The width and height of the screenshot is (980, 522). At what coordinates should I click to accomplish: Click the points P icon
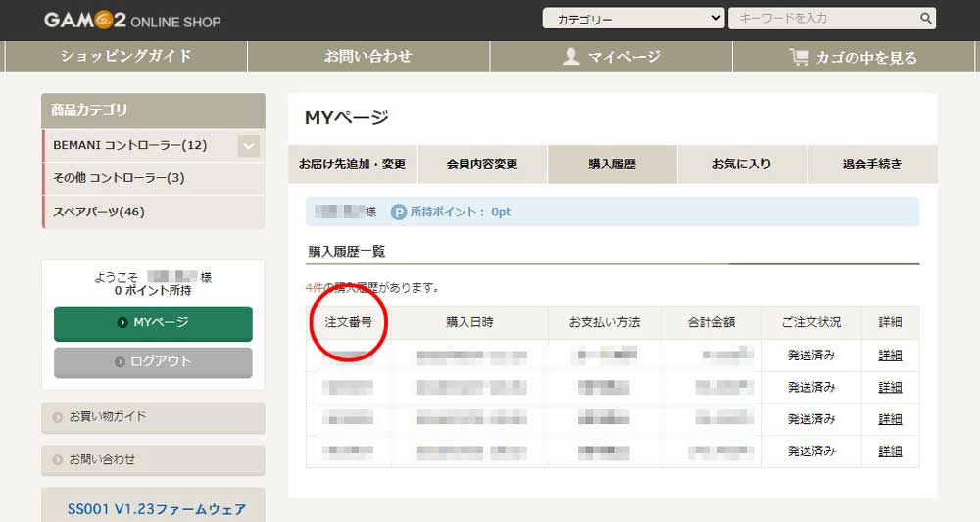pyautogui.click(x=399, y=212)
